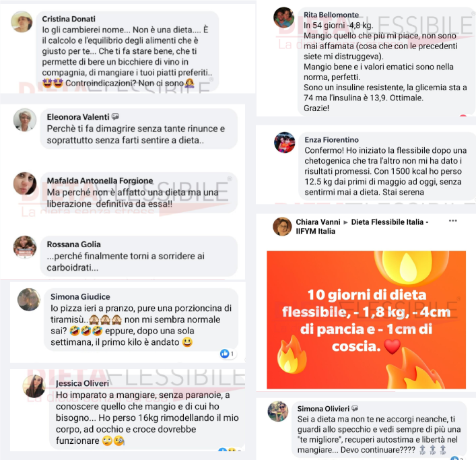
Task: Open the orange '10 giorni di dieta flessibile' post image
Action: 366,320
